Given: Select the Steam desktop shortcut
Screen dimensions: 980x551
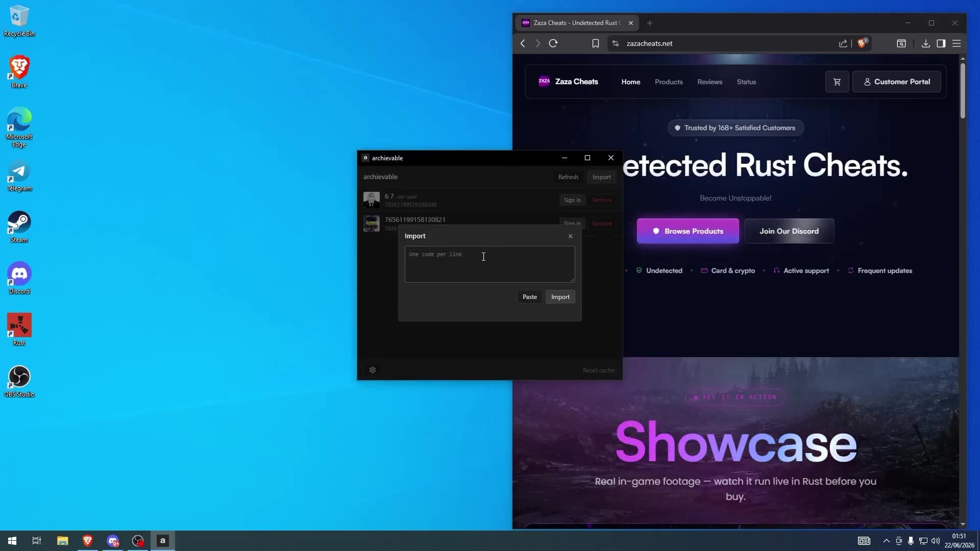Looking at the screenshot, I should click(19, 227).
